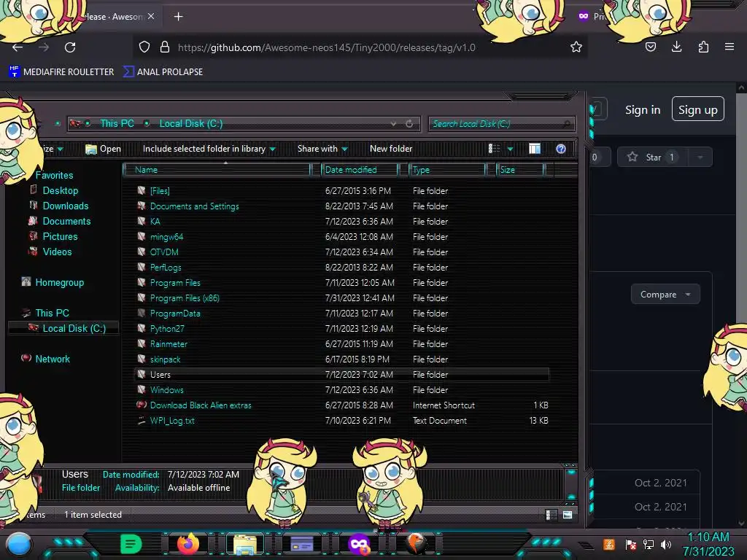Screen dimensions: 747x560
Task: Select the WPI_Log.txt file
Action: click(x=172, y=421)
